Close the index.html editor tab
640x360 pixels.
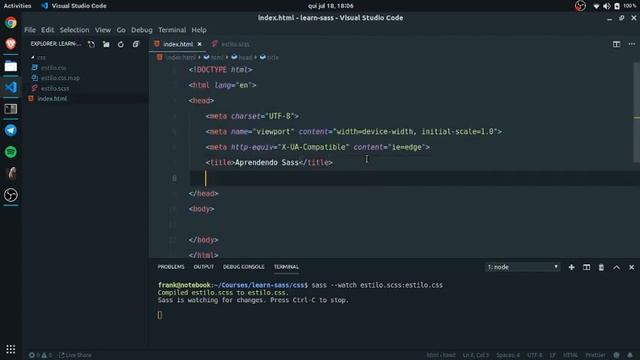coord(200,44)
